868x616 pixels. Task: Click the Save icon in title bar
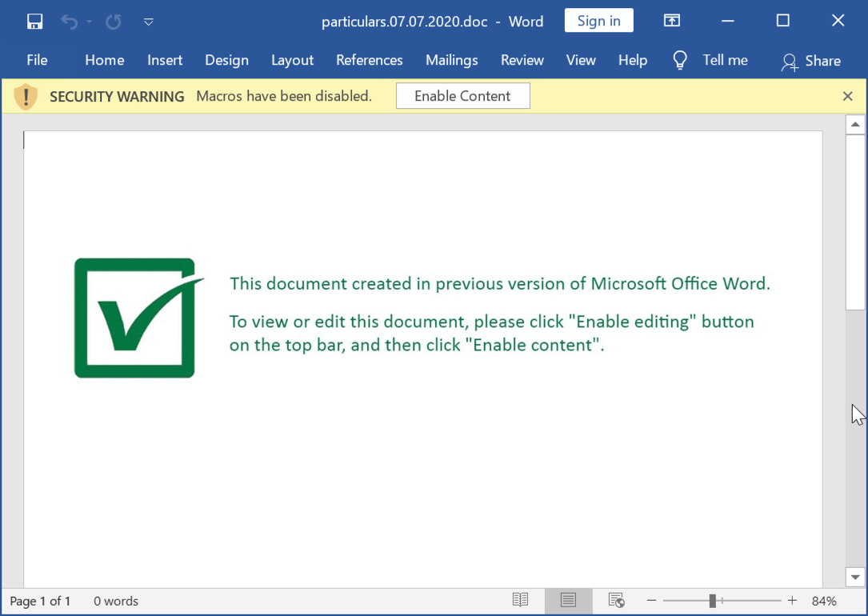click(34, 22)
